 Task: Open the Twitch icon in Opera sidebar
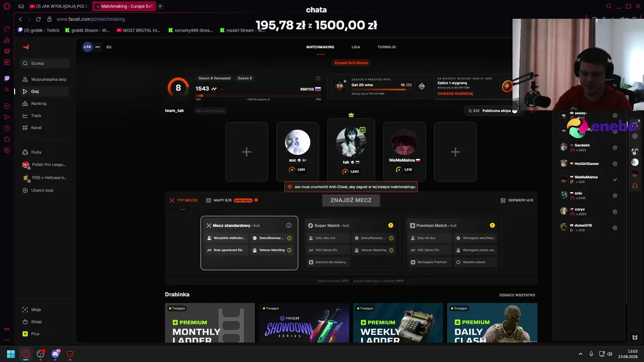pos(7,78)
